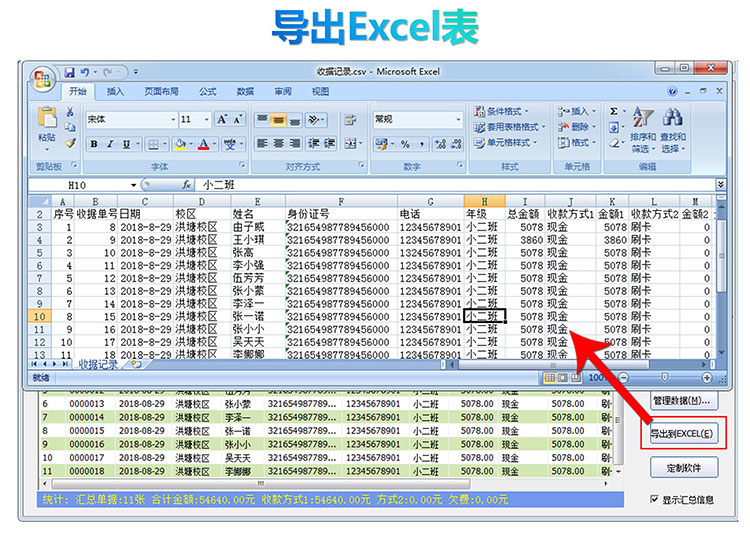Open Sort and Filter funnel icon
Screen dimensions: 750x552
coord(643,117)
